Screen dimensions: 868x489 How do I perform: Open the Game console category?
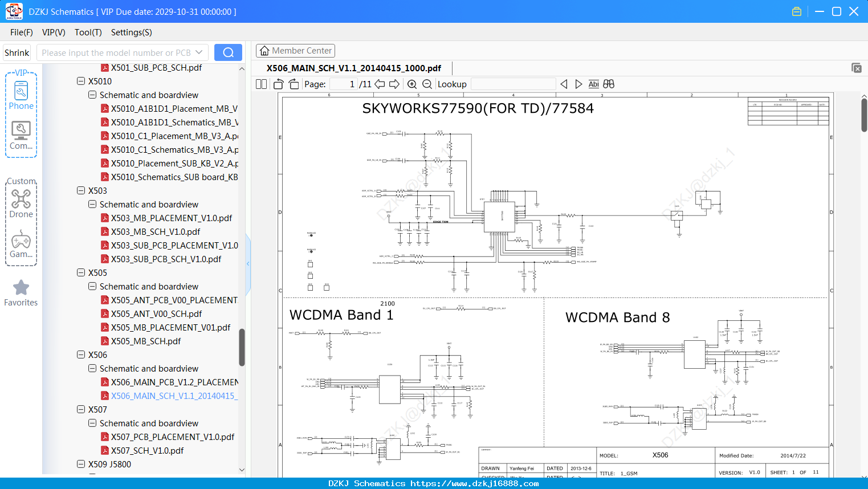click(x=21, y=244)
